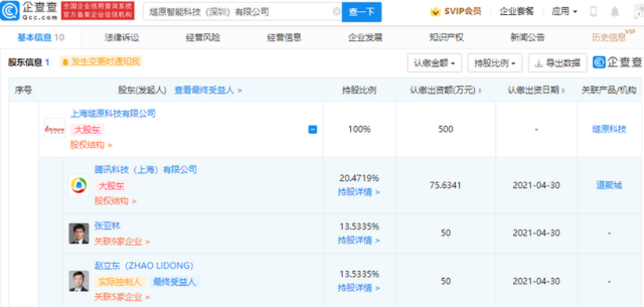Open the mobile phone icon in header
The height and width of the screenshot is (307, 644).
(593, 12)
